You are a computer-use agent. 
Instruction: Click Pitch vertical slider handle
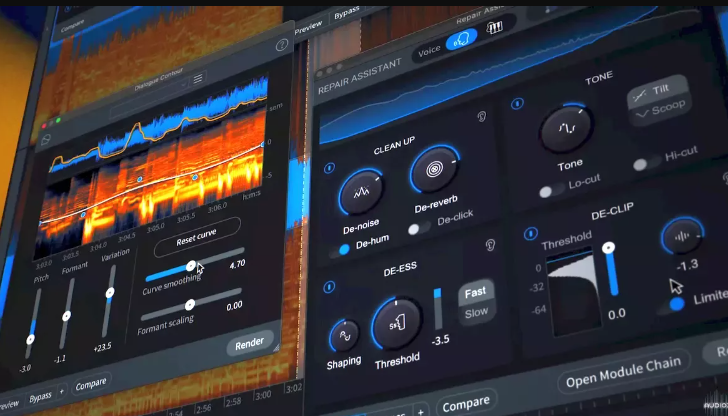pyautogui.click(x=30, y=339)
